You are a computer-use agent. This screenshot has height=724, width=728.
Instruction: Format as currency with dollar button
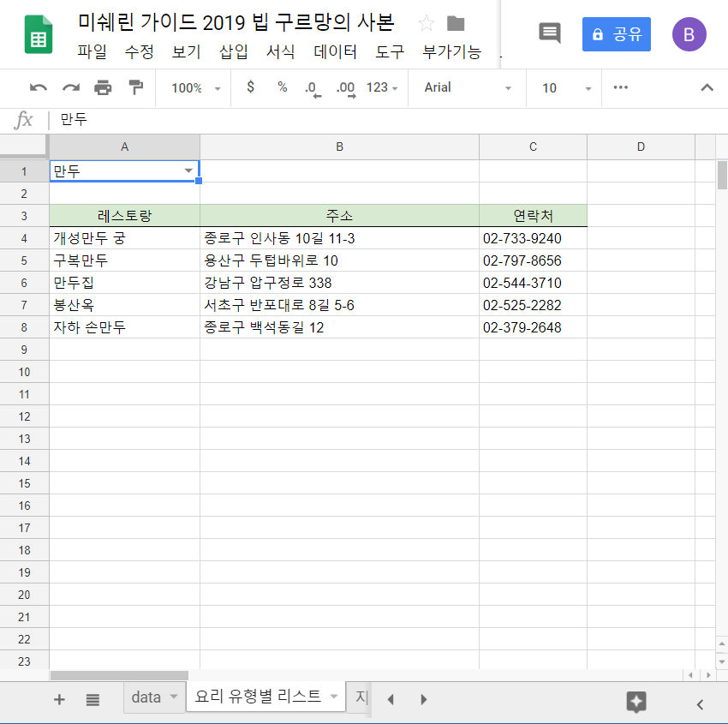tap(250, 87)
